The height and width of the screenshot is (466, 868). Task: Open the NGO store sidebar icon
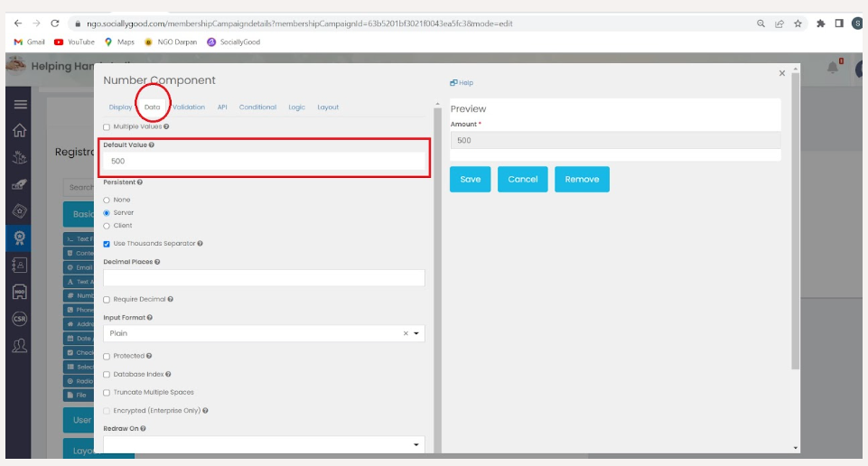[19, 292]
